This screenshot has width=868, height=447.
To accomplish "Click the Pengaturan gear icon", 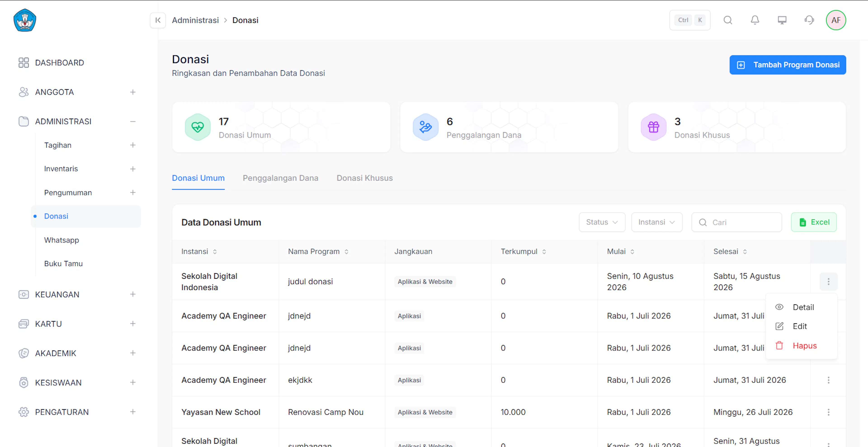I will (x=24, y=412).
